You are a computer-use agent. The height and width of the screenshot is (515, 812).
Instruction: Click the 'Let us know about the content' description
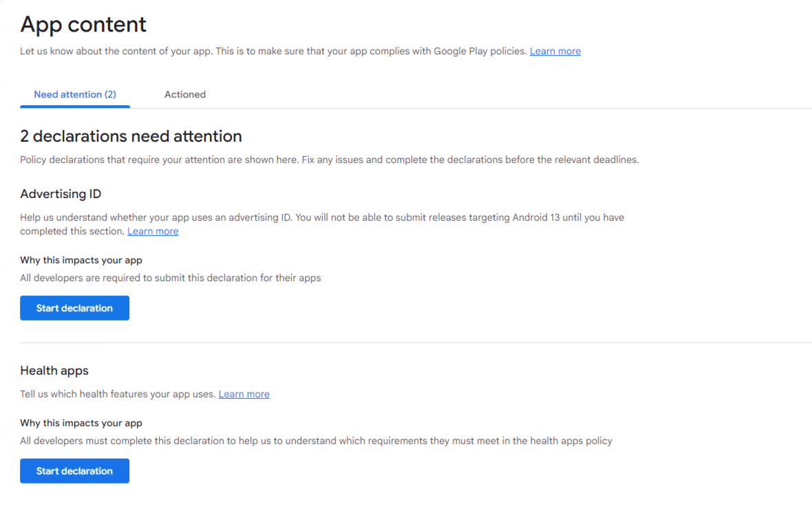tap(274, 51)
